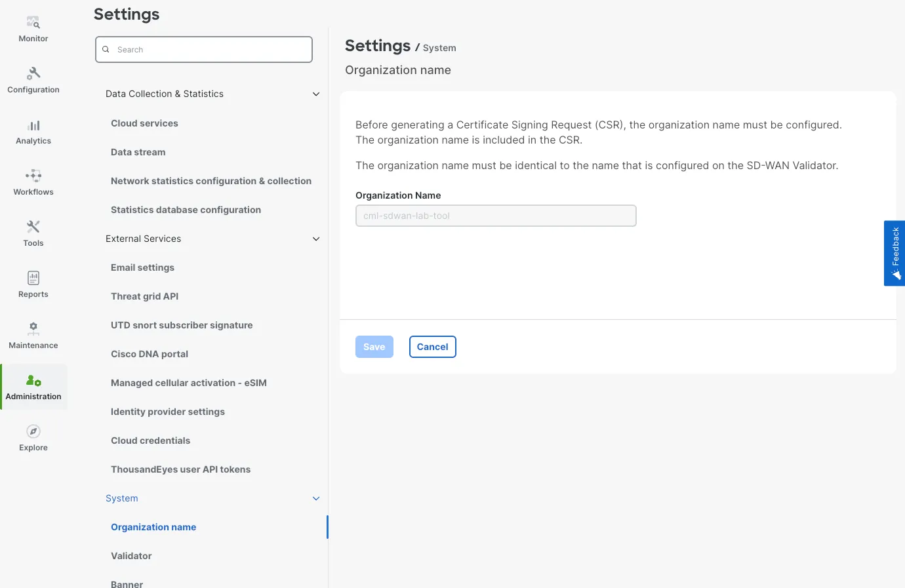This screenshot has height=588, width=905.
Task: Open the Tools crossed-tools icon
Action: [33, 227]
